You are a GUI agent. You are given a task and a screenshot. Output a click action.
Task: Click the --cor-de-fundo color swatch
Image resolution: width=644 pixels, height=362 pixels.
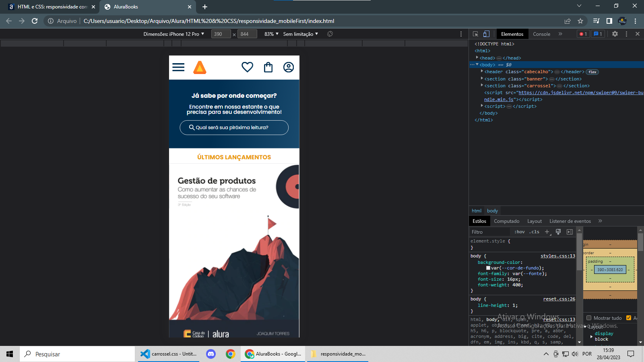point(488,268)
